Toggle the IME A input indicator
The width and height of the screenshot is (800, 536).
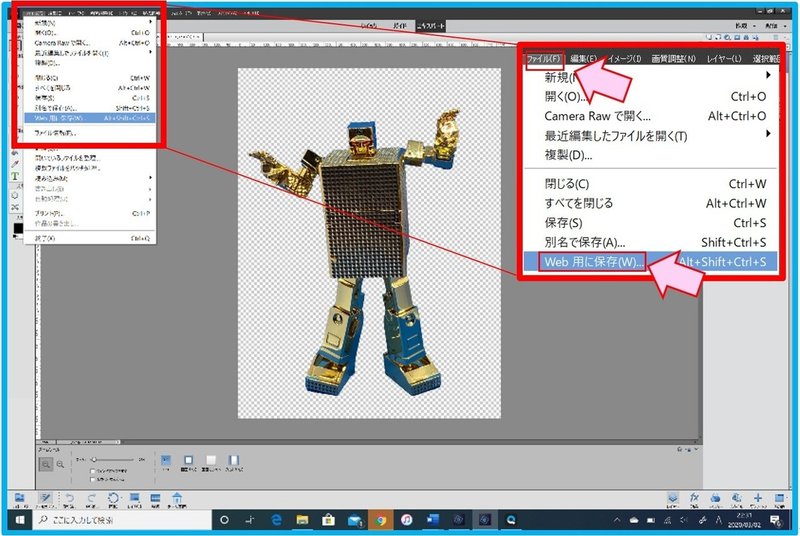[x=718, y=520]
